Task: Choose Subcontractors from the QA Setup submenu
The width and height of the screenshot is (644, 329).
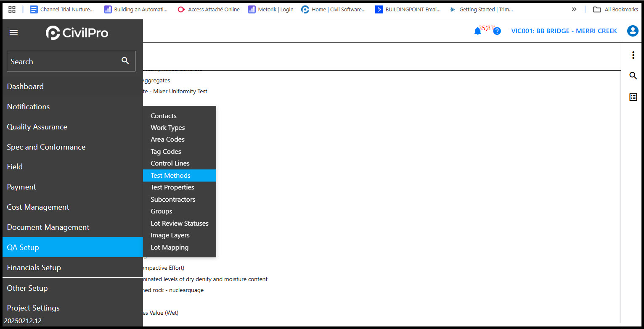Action: click(x=173, y=200)
